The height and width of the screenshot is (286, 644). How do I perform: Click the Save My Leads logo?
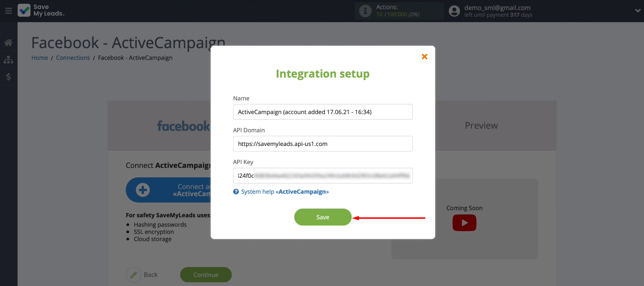click(41, 10)
